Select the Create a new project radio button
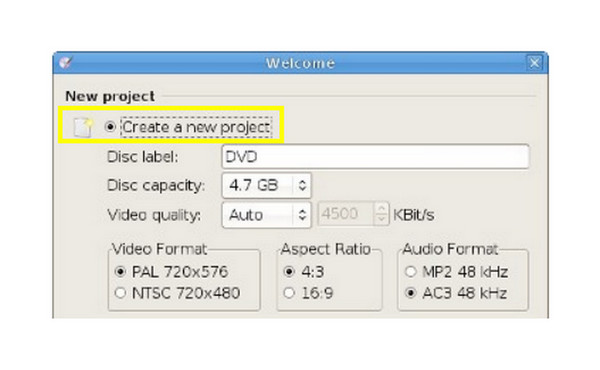The image size is (600, 370). pos(110,127)
